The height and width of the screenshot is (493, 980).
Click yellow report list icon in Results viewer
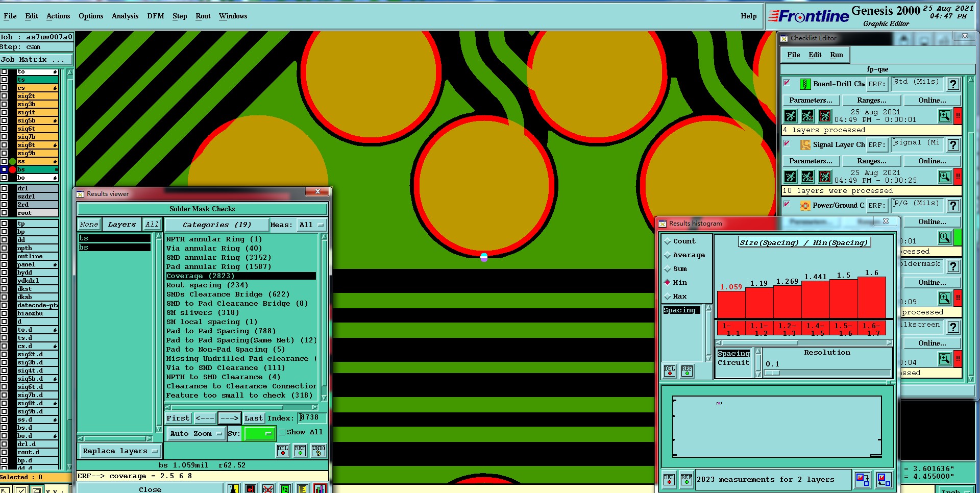pos(302,489)
